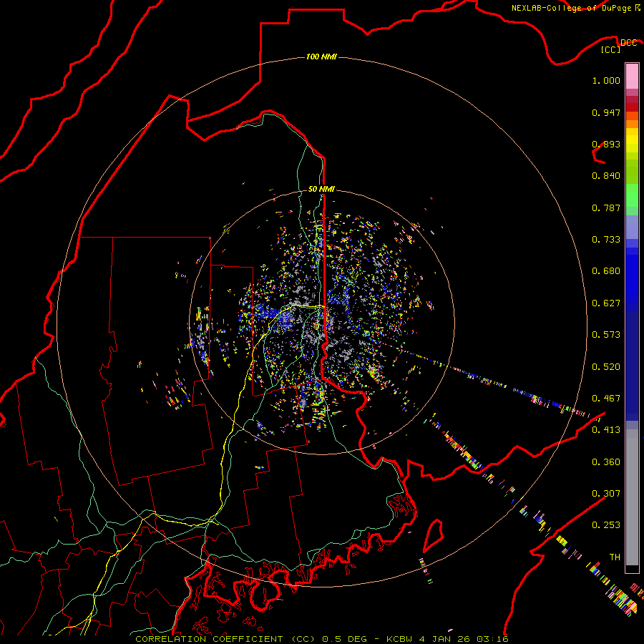The height and width of the screenshot is (644, 644).
Task: Click the 0.733 legend value
Action: pyautogui.click(x=606, y=240)
